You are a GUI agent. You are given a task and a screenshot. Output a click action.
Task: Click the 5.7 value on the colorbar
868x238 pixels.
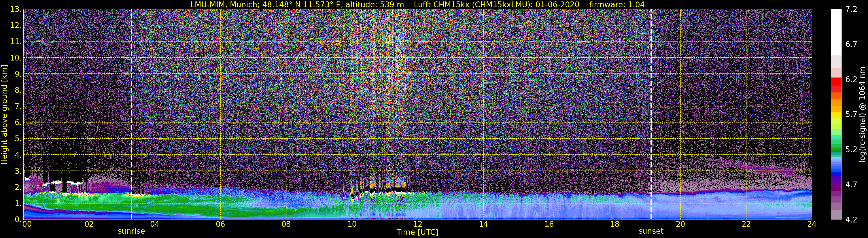(x=851, y=114)
